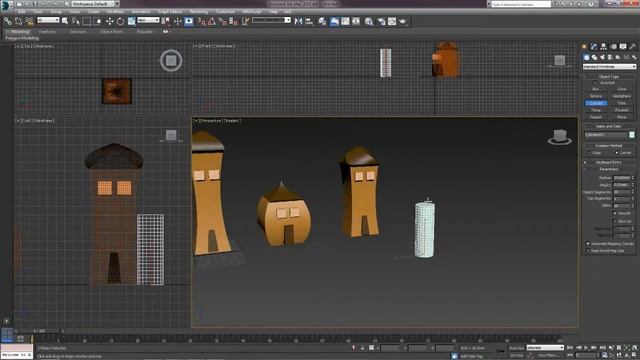Toggle the Angle Snap button
Viewport: 640px width, 360px height.
point(212,21)
